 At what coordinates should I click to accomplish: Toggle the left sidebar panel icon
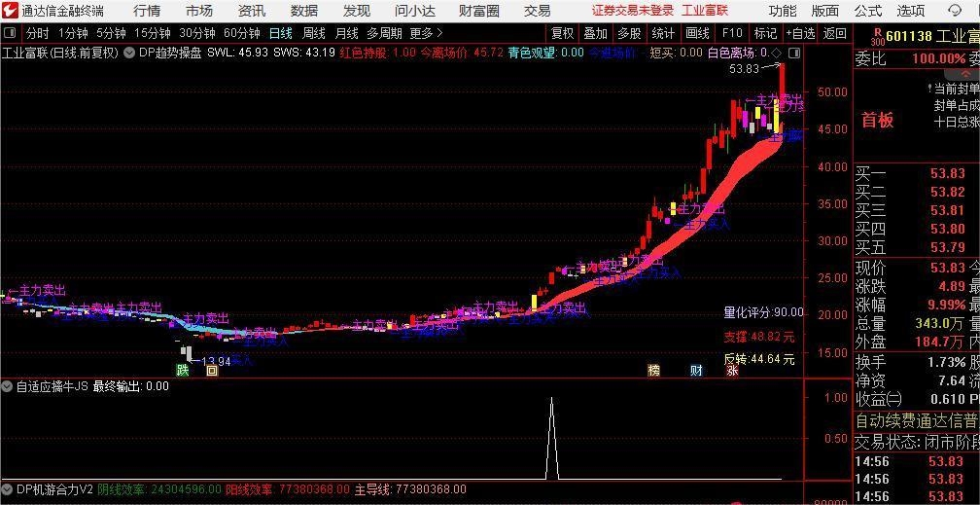10,33
